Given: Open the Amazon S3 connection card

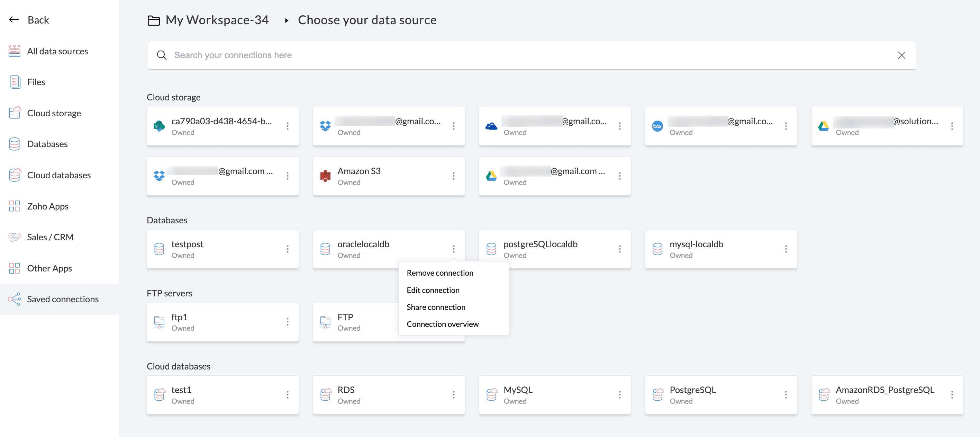Looking at the screenshot, I should tap(380, 176).
